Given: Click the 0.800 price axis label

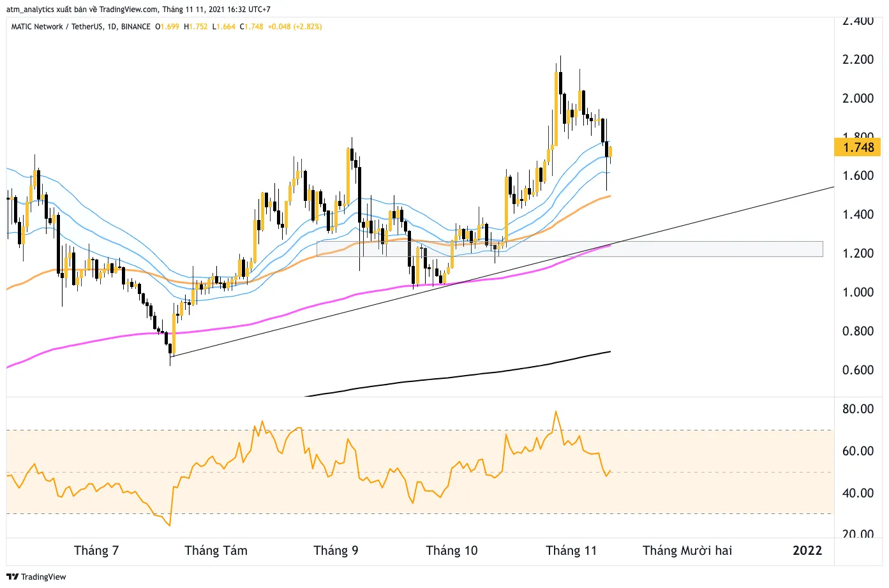Looking at the screenshot, I should (x=858, y=331).
